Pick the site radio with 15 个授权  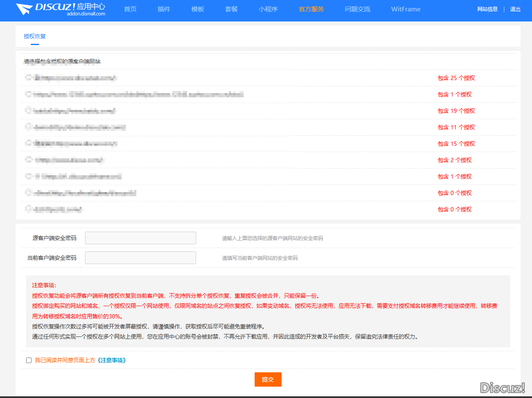29,143
